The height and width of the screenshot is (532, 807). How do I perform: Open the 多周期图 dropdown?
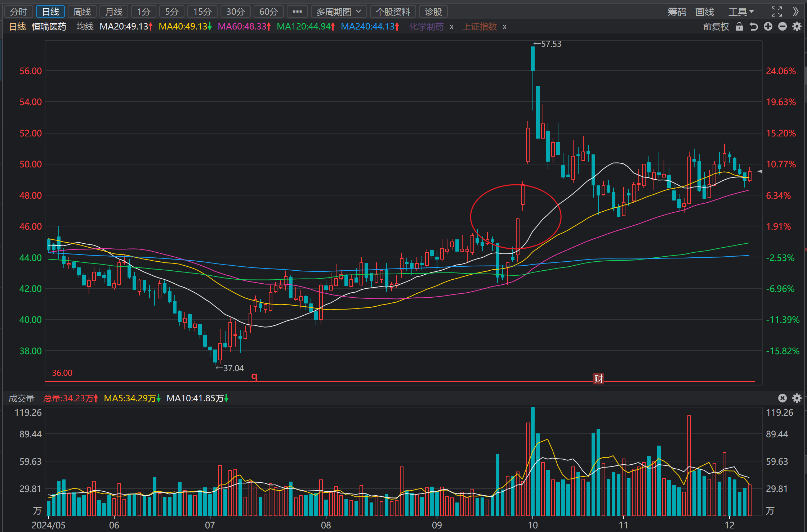point(339,12)
